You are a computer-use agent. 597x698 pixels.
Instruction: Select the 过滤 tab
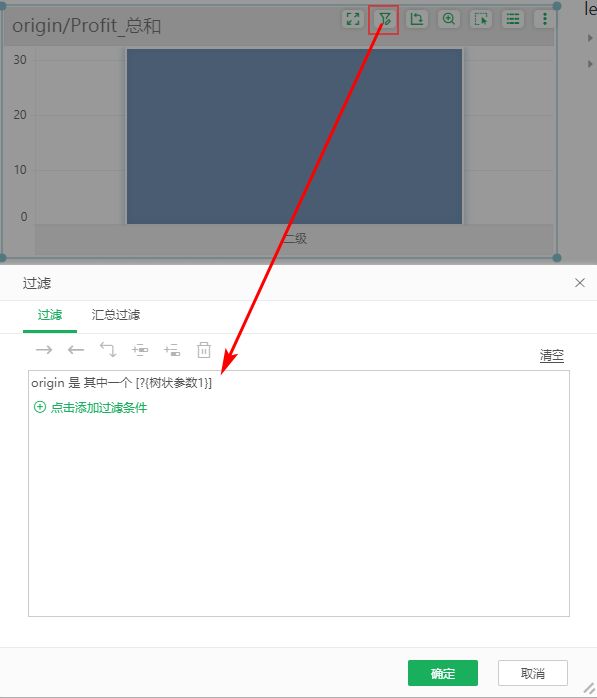[50, 315]
